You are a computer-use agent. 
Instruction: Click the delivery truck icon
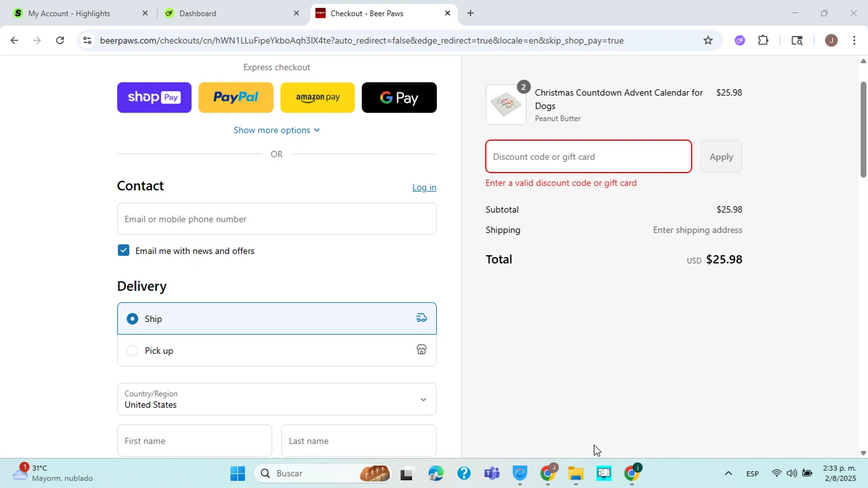click(x=421, y=318)
